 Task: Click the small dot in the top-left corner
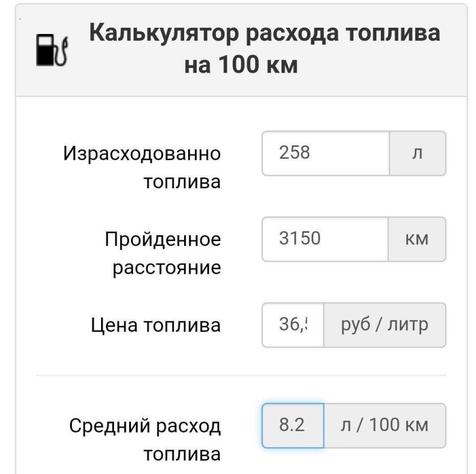click(20, 18)
